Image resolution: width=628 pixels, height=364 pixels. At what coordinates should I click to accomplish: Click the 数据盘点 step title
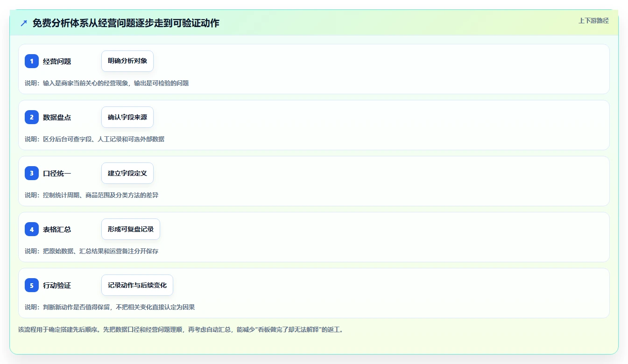tap(57, 117)
